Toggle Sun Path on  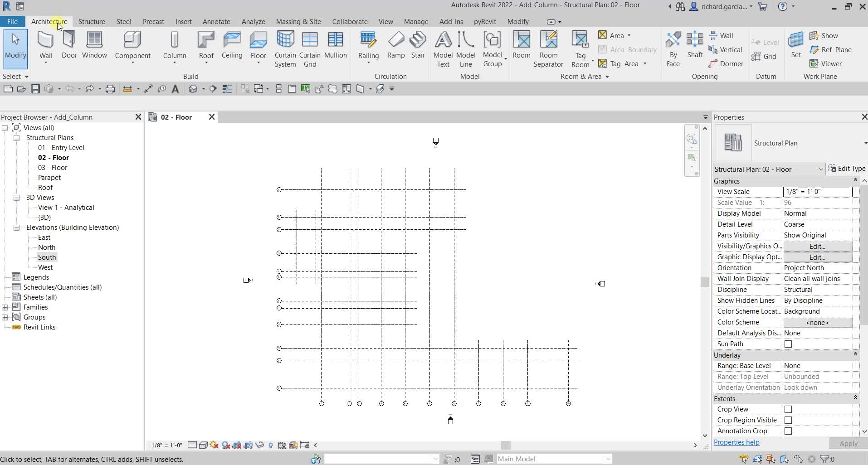tap(787, 344)
